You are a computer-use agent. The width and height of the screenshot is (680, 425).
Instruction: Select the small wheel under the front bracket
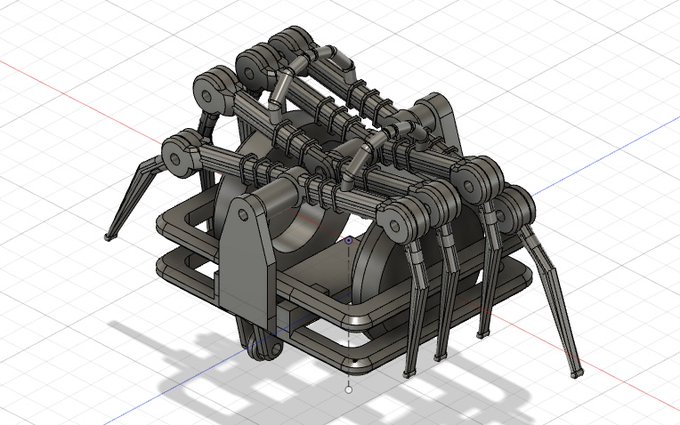(265, 345)
